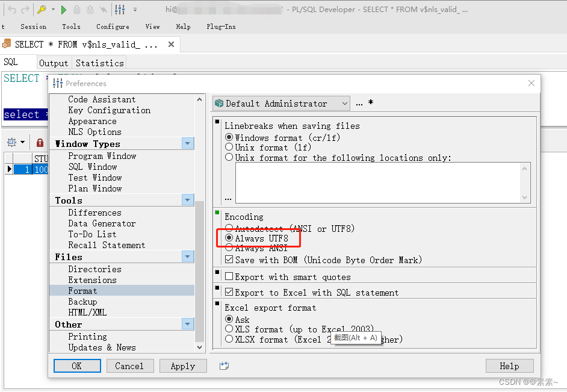The image size is (567, 392).
Task: Close the Preferences dialog with the X
Action: click(x=531, y=83)
